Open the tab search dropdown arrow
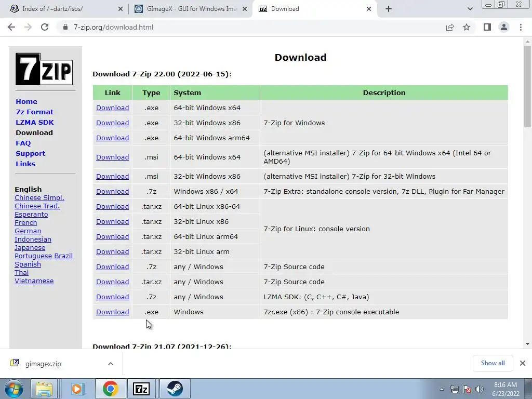The width and height of the screenshot is (532, 399). [470, 9]
